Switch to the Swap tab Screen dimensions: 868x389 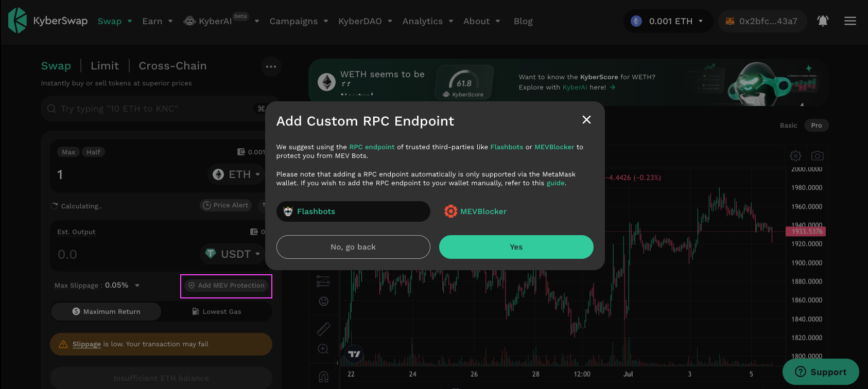56,66
